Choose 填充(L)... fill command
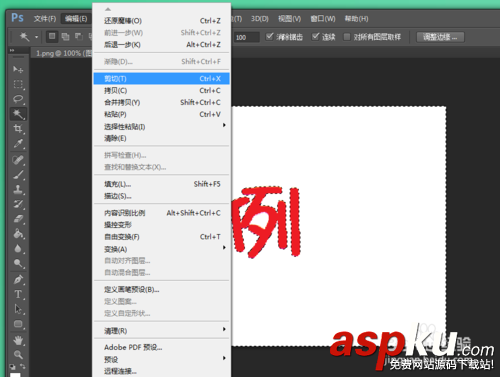This screenshot has width=500, height=377. point(161,184)
